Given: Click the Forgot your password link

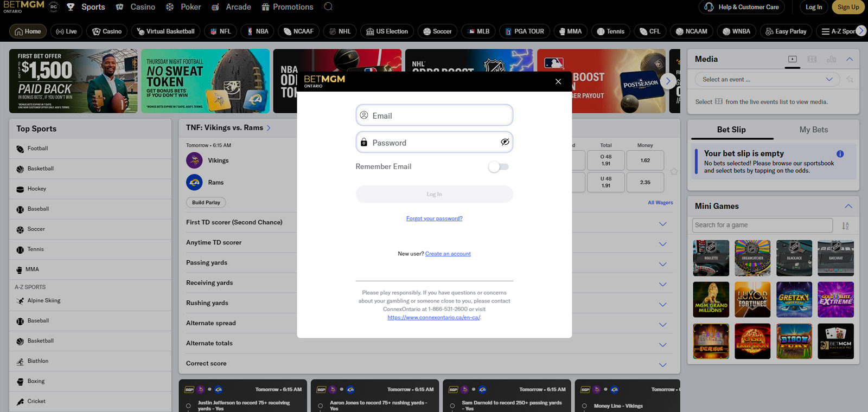Looking at the screenshot, I should pyautogui.click(x=435, y=218).
